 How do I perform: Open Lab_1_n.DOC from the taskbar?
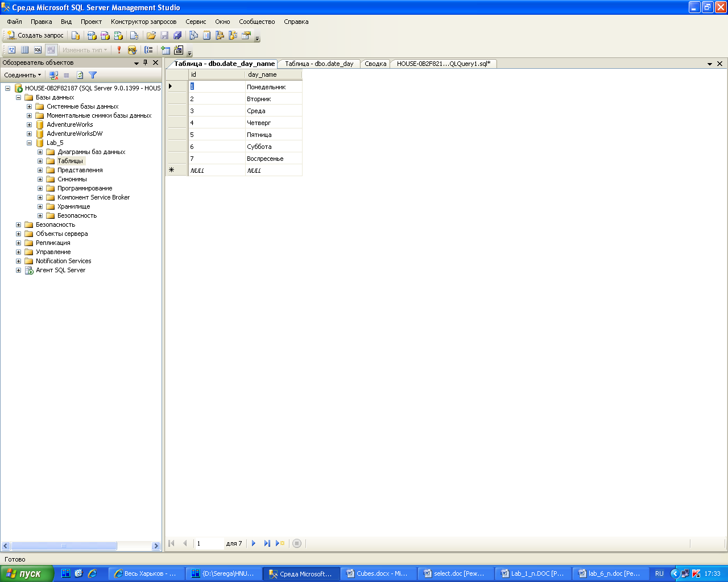coord(533,573)
